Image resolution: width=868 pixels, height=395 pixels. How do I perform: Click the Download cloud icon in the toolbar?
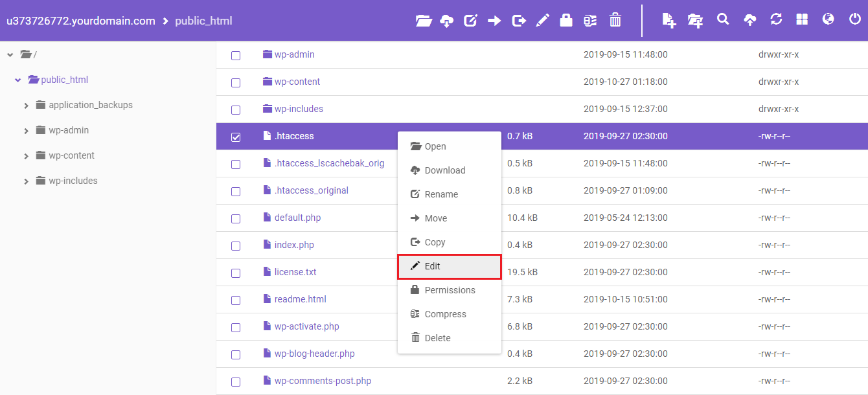pos(447,21)
